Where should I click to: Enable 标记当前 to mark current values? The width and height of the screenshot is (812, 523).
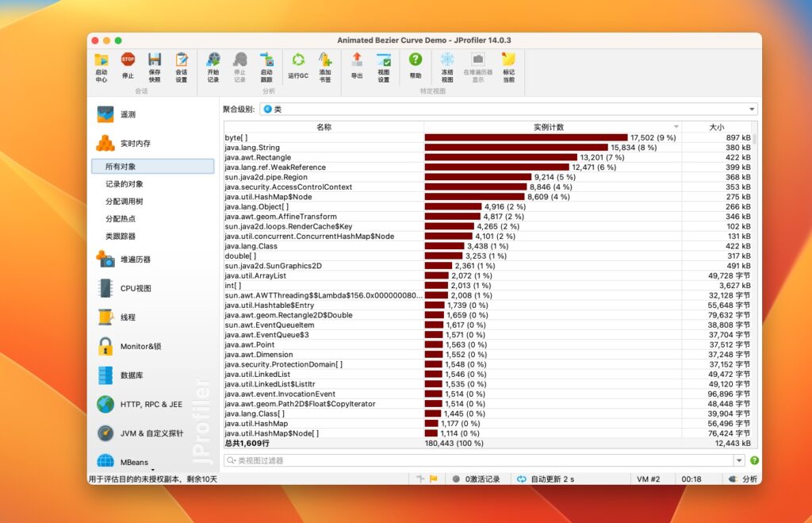[x=508, y=63]
